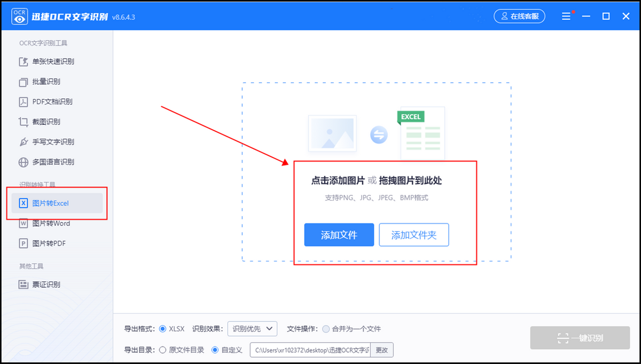The height and width of the screenshot is (364, 641).
Task: Click the export directory path field
Action: (310, 350)
